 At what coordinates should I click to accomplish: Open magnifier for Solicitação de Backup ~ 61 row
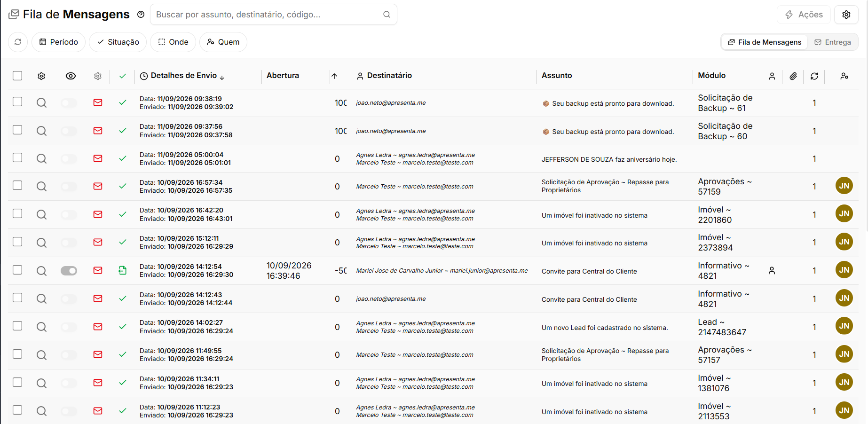[x=42, y=103]
